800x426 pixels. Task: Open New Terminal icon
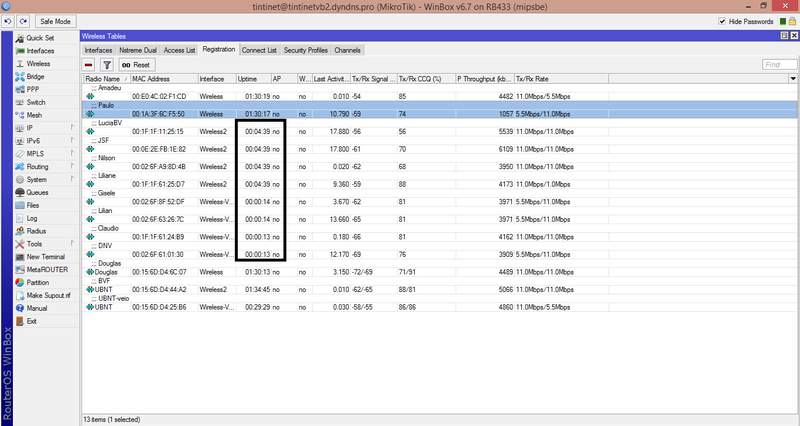click(x=20, y=257)
